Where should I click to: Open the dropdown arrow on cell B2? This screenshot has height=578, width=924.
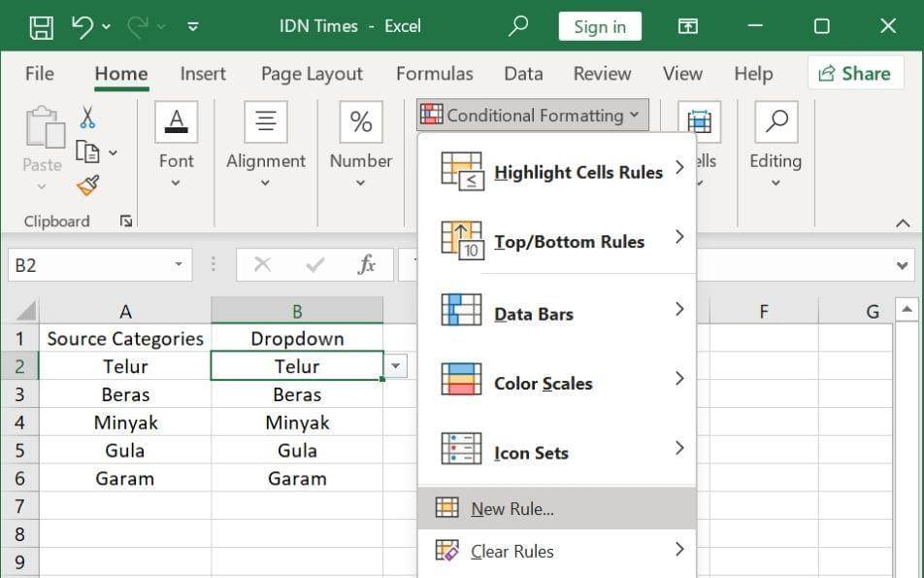pos(395,366)
